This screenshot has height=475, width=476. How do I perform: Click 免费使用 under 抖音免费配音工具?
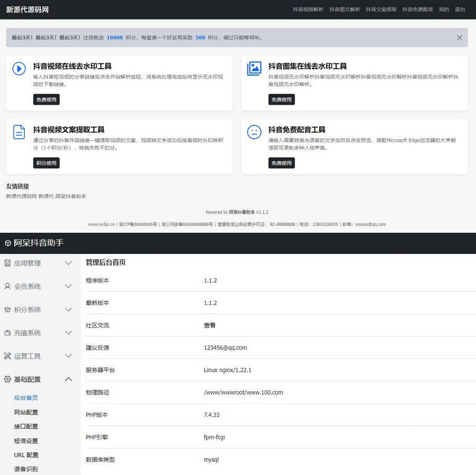(281, 163)
